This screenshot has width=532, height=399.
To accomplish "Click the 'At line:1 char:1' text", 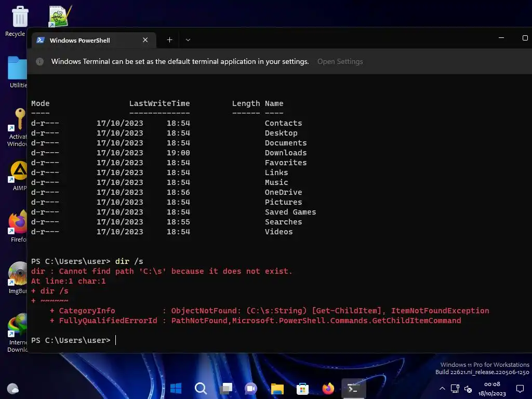I will click(x=68, y=281).
